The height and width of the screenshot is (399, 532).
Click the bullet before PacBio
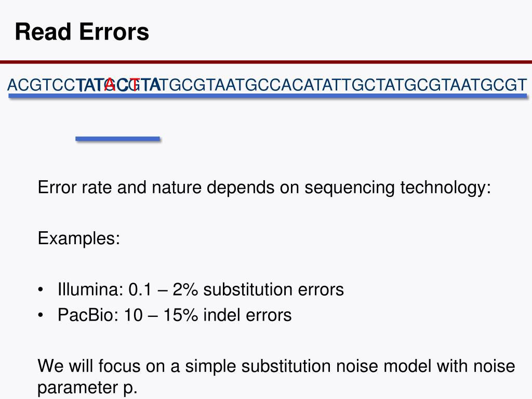point(41,315)
